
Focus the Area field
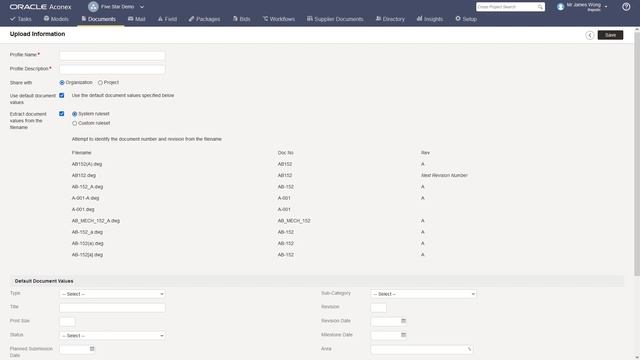422,349
